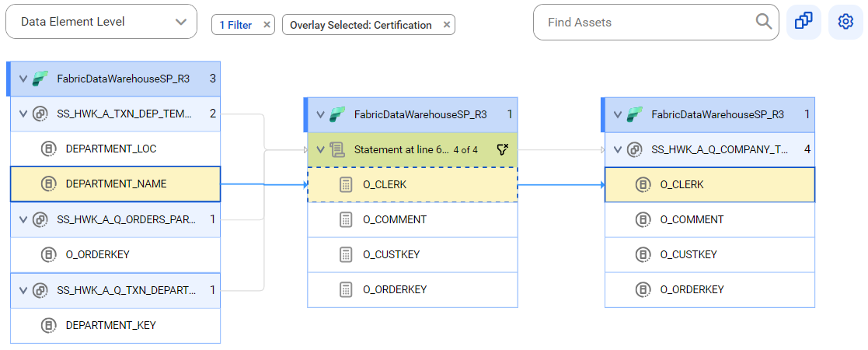Click the column icon beside rightmost O_ORDERKEY

click(643, 289)
